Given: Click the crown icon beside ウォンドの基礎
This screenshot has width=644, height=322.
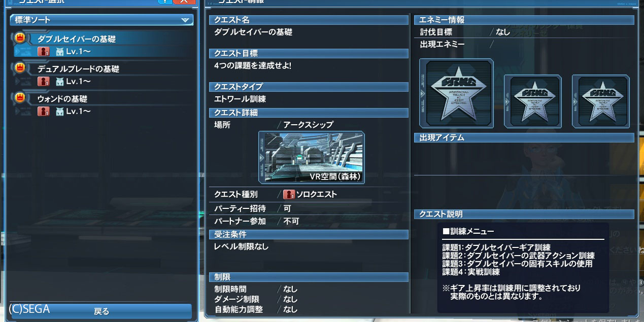Looking at the screenshot, I should 20,97.
